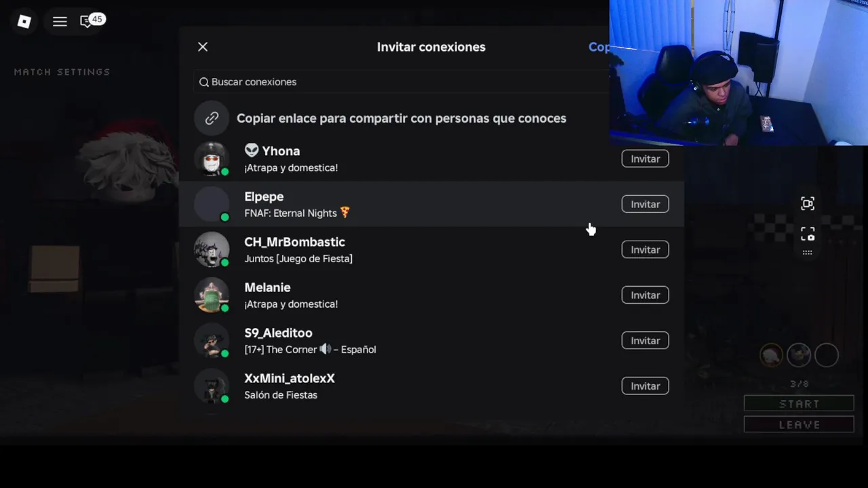Focus the Buscar conexiones search field

[x=401, y=82]
